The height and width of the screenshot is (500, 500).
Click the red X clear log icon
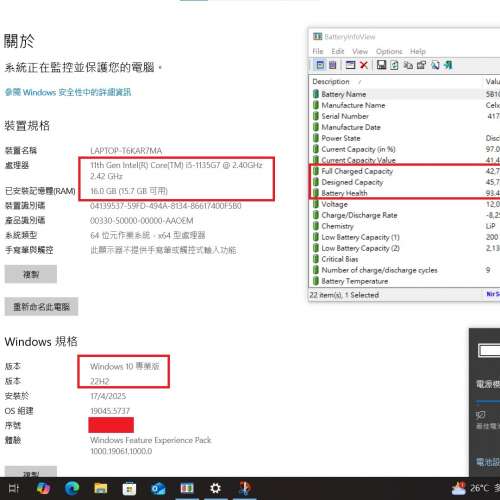point(364,65)
